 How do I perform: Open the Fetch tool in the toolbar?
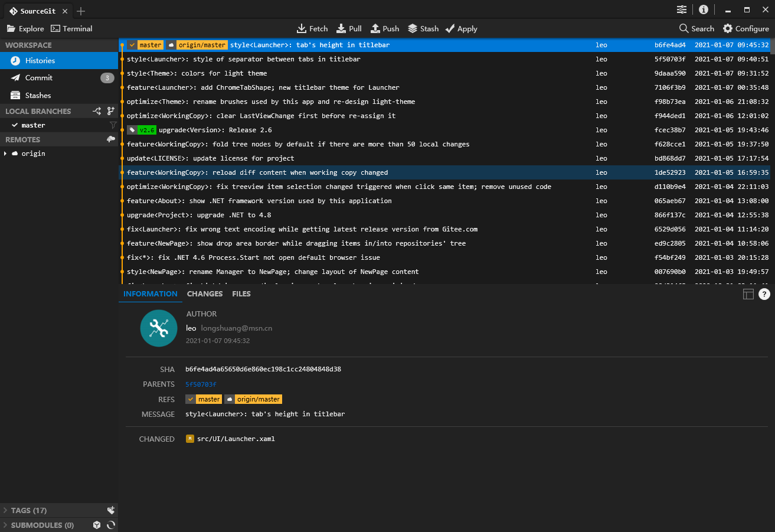(312, 28)
